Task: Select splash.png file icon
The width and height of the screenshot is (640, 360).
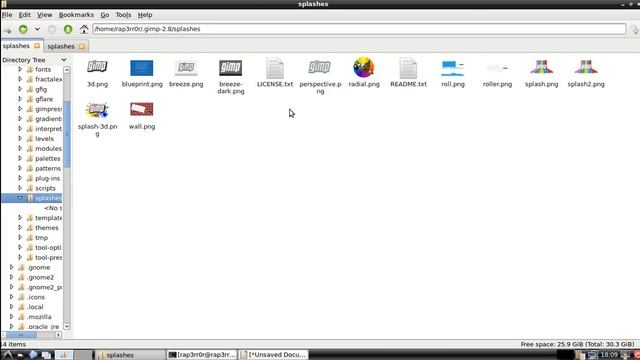Action: (x=542, y=67)
